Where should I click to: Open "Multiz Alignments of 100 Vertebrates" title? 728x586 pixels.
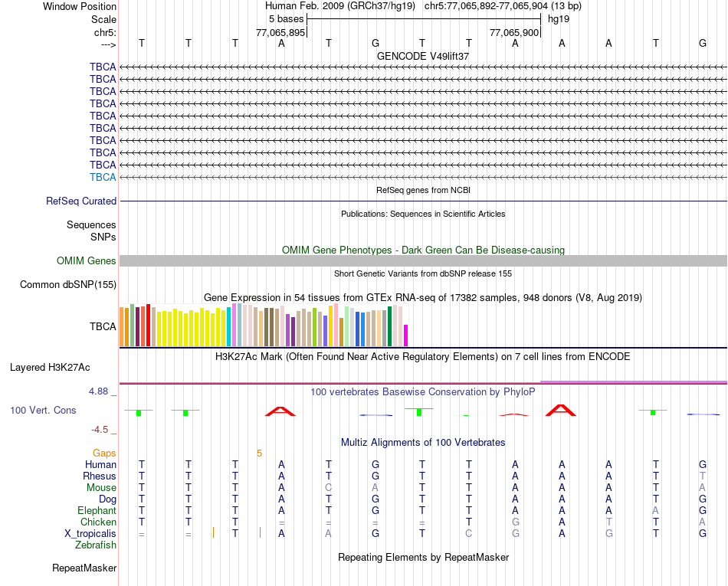coord(423,443)
